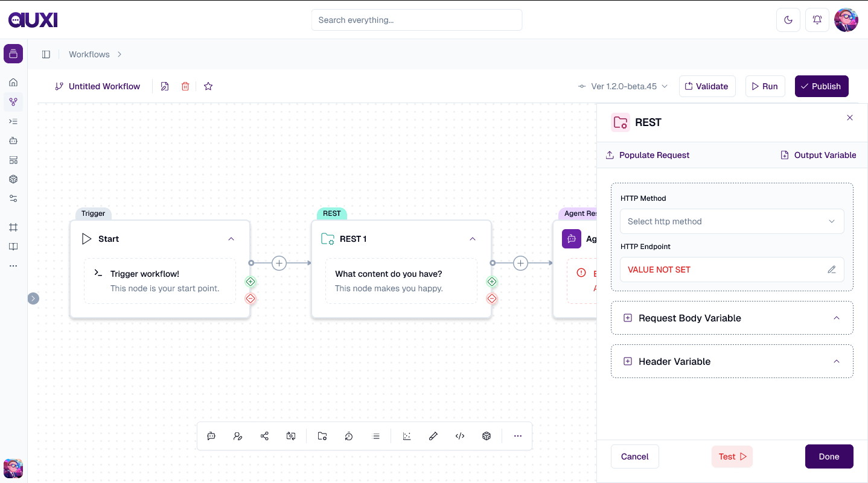This screenshot has width=868, height=483.
Task: Click the user avatar at sidebar bottom
Action: pos(13,469)
